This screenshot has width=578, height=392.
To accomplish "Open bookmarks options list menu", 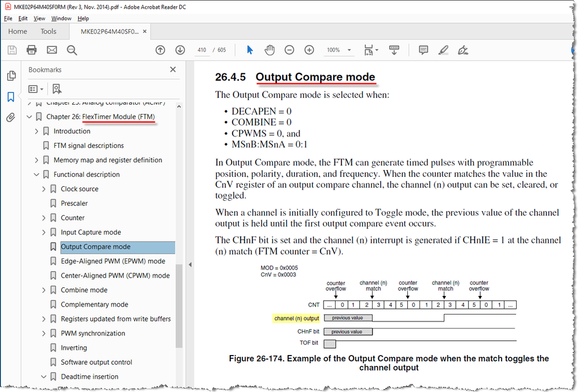I will (36, 89).
